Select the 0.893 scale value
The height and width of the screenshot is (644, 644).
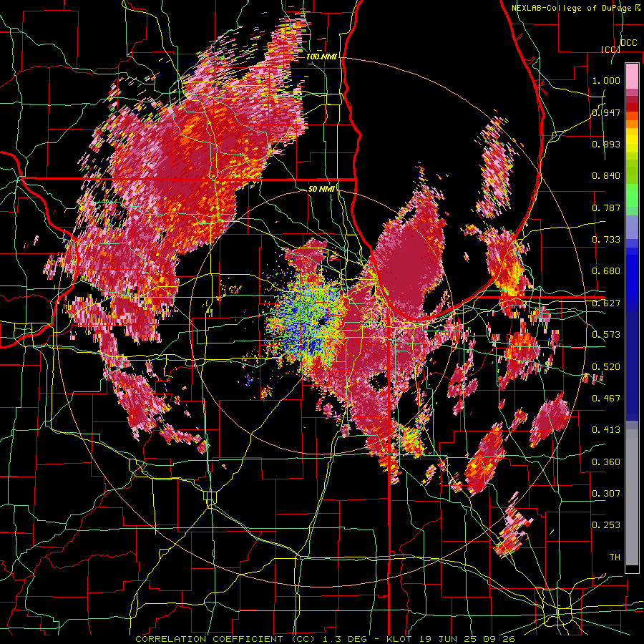(x=606, y=144)
